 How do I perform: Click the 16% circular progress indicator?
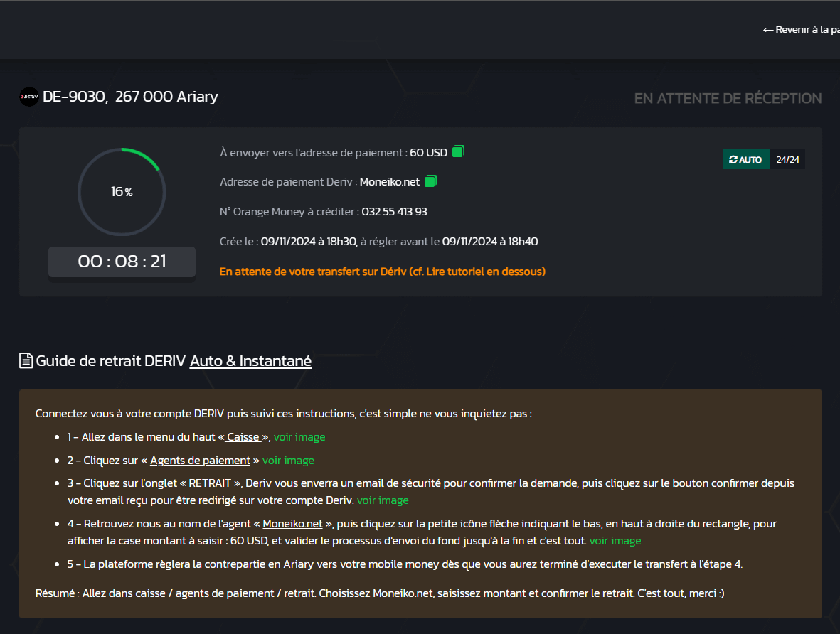[x=122, y=192]
